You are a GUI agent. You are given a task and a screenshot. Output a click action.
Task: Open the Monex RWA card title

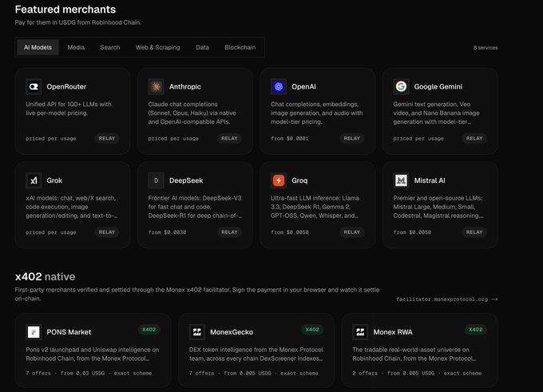click(x=393, y=332)
